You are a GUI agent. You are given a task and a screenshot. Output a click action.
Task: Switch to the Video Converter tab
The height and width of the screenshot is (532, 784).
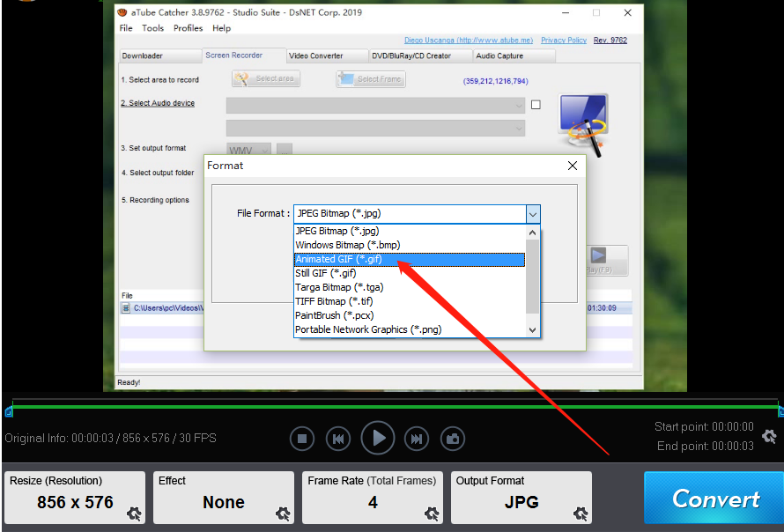pos(316,55)
